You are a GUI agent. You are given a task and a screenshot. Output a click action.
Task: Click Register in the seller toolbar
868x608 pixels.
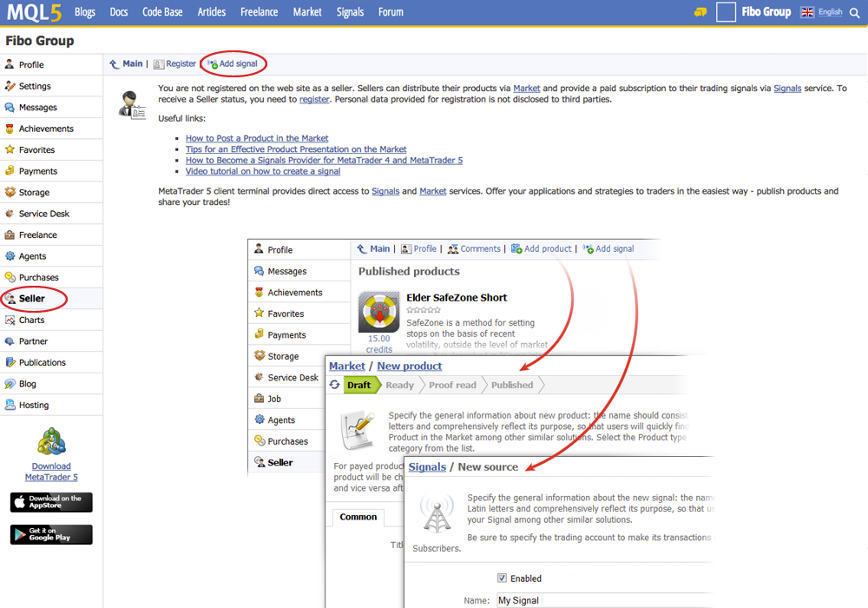[x=175, y=63]
